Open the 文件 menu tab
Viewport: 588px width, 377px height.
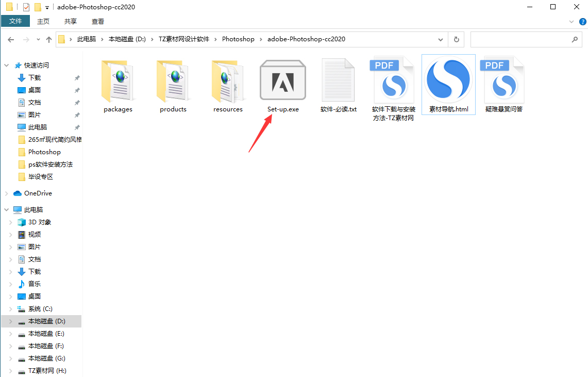point(15,21)
